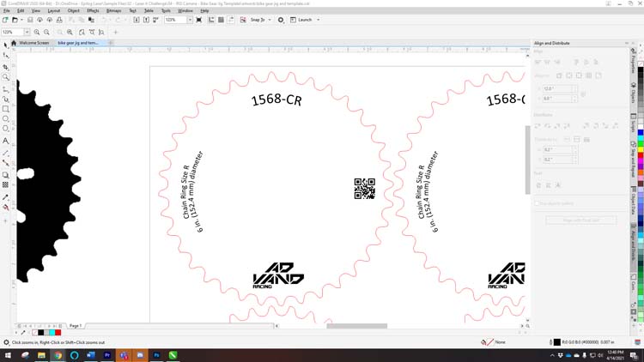Click the Welcome Screen home icon

14,43
